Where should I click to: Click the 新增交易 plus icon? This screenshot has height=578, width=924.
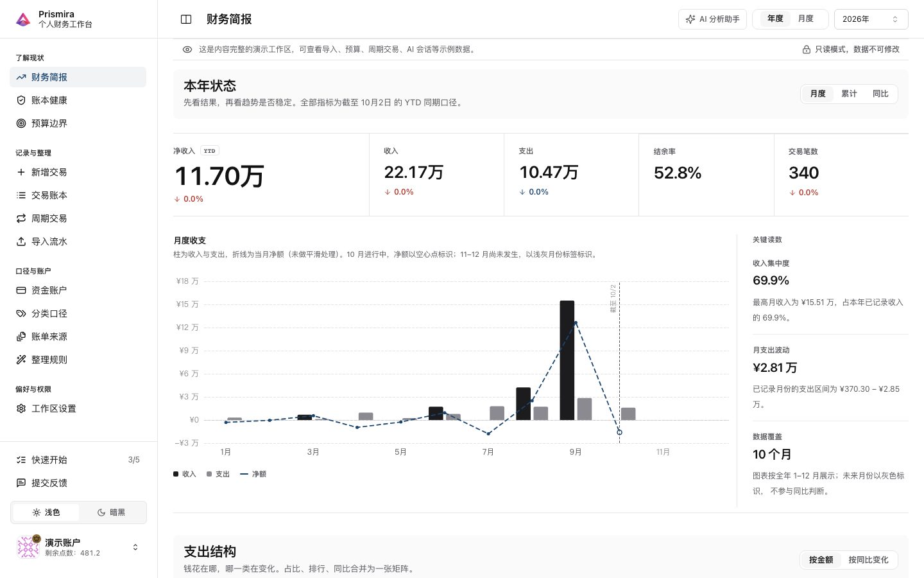tap(21, 172)
